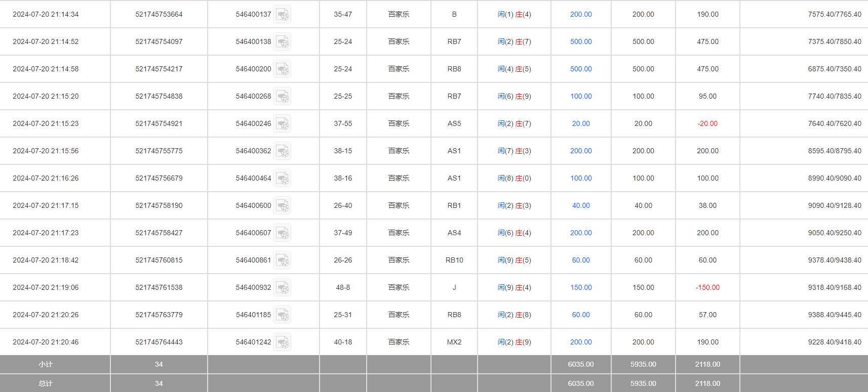868x392 pixels.
Task: Click replay icon next to 546400200
Action: 282,69
